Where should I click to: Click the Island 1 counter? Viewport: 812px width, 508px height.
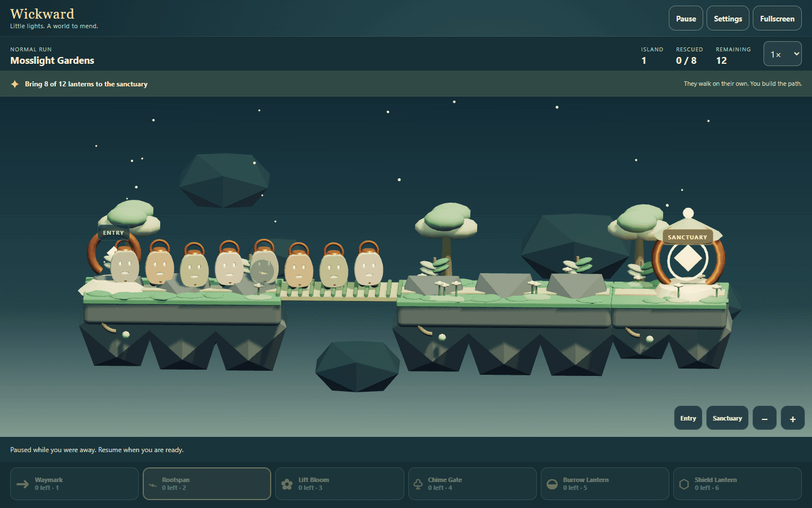[x=652, y=55]
